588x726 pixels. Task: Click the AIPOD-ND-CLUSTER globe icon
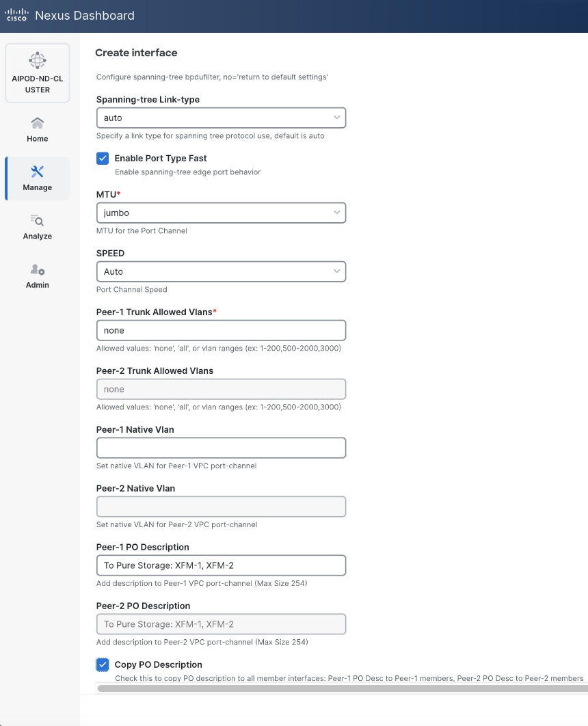38,60
